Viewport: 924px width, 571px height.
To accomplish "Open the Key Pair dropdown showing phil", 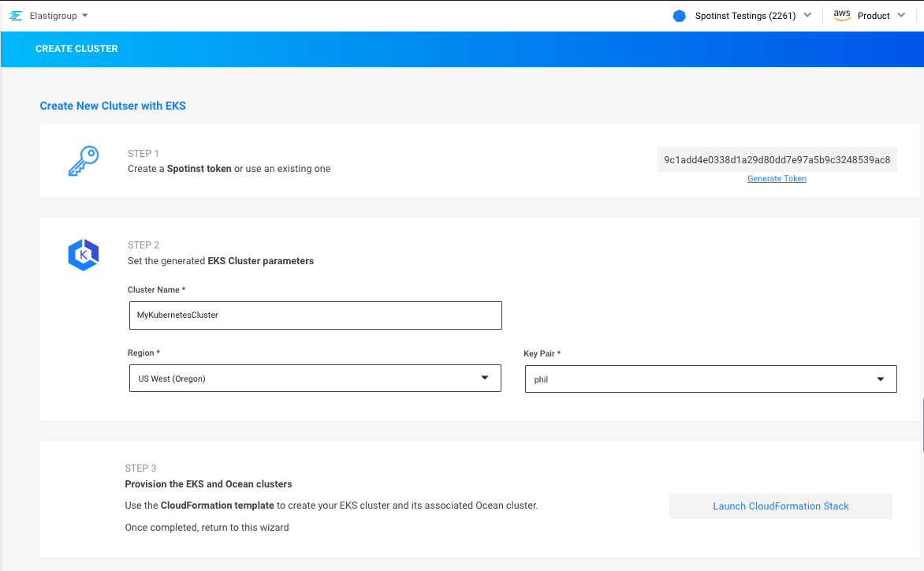I will [x=710, y=379].
